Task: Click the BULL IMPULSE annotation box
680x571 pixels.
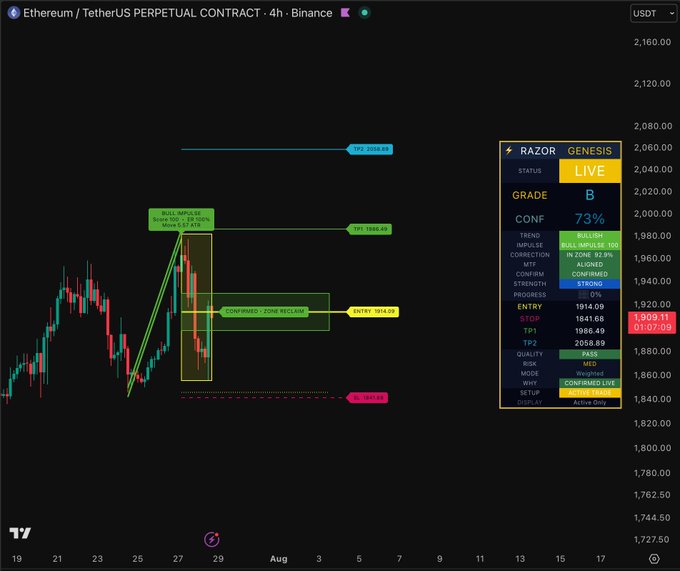Action: (181, 219)
